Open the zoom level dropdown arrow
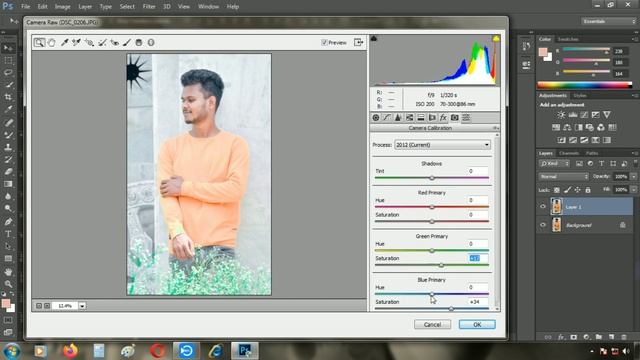Image resolution: width=640 pixels, height=360 pixels. pos(82,306)
